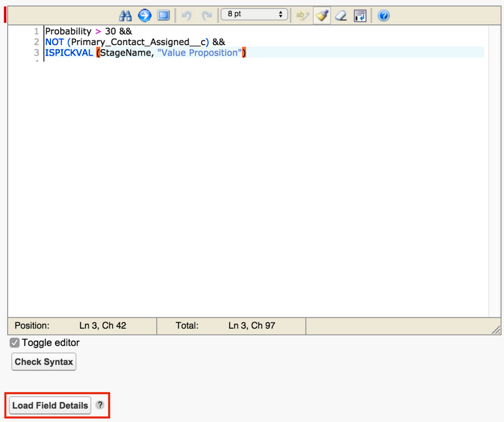This screenshot has height=422, width=504.
Task: Click on the "Value Proposition" string
Action: (x=199, y=53)
